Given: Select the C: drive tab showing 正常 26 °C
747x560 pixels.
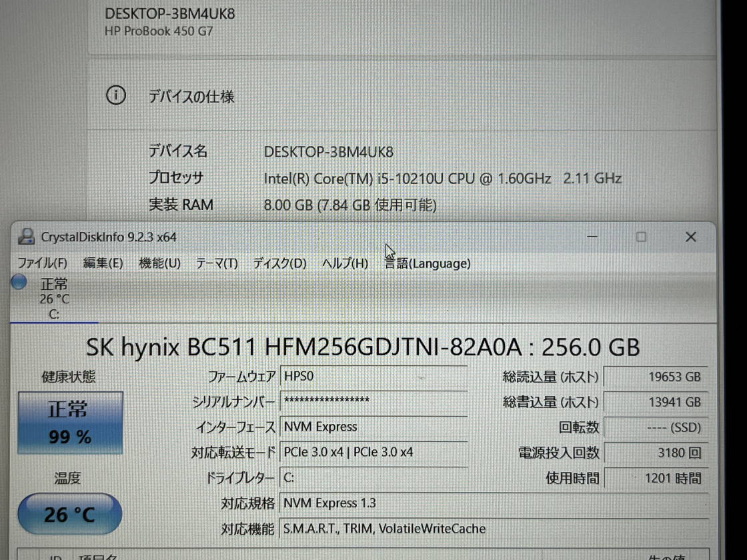Looking at the screenshot, I should (x=54, y=299).
